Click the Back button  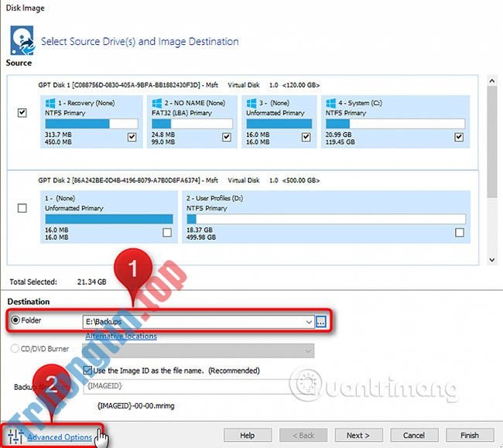pos(303,435)
